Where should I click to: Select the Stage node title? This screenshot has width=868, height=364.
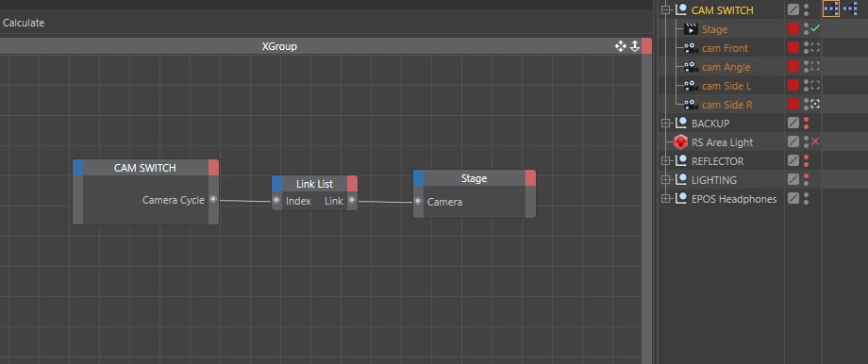pyautogui.click(x=474, y=178)
